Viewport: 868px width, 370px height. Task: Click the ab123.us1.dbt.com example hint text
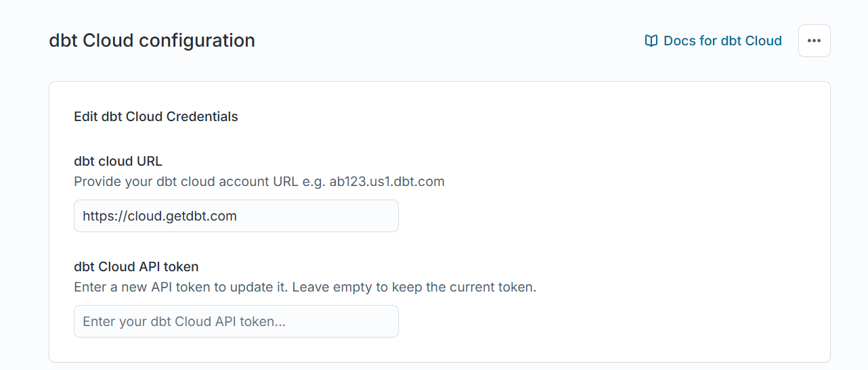click(387, 181)
